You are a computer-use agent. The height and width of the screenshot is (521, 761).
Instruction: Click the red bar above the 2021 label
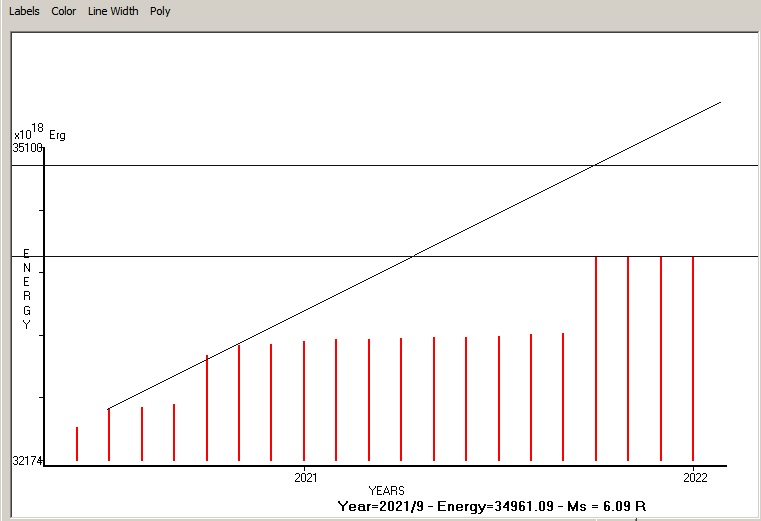304,400
